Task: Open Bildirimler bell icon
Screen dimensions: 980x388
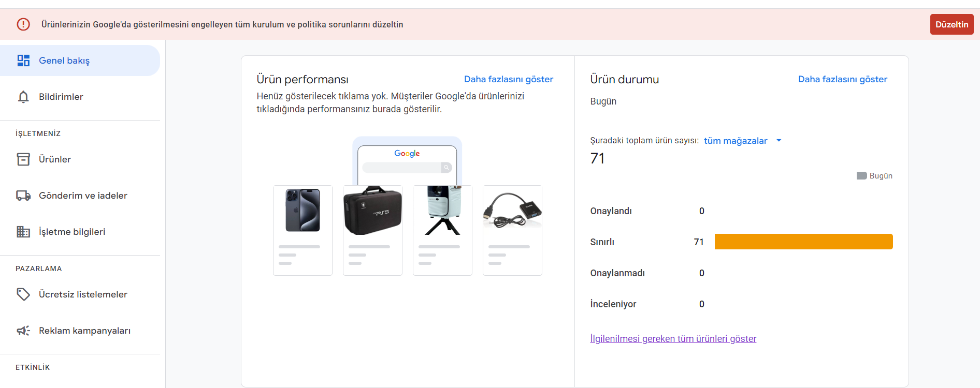Action: coord(23,97)
